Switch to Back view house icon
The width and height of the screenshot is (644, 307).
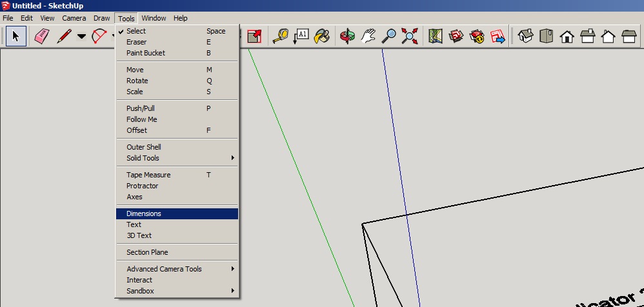click(x=609, y=36)
